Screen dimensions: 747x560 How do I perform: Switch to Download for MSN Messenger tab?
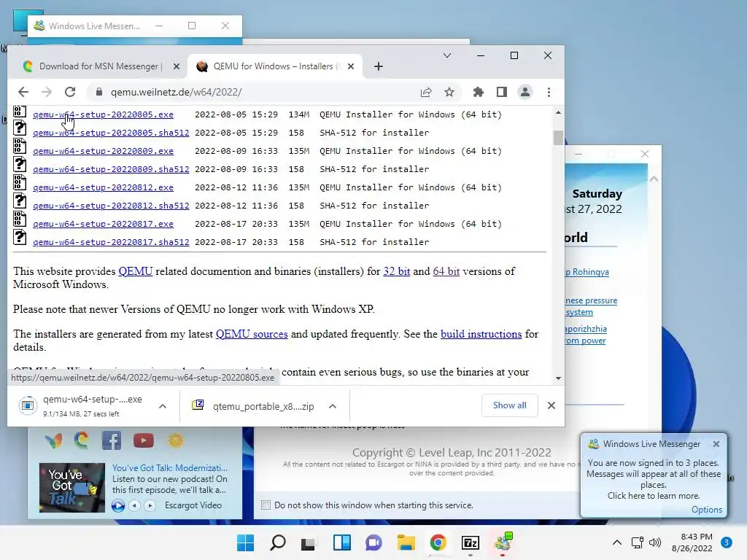point(100,66)
